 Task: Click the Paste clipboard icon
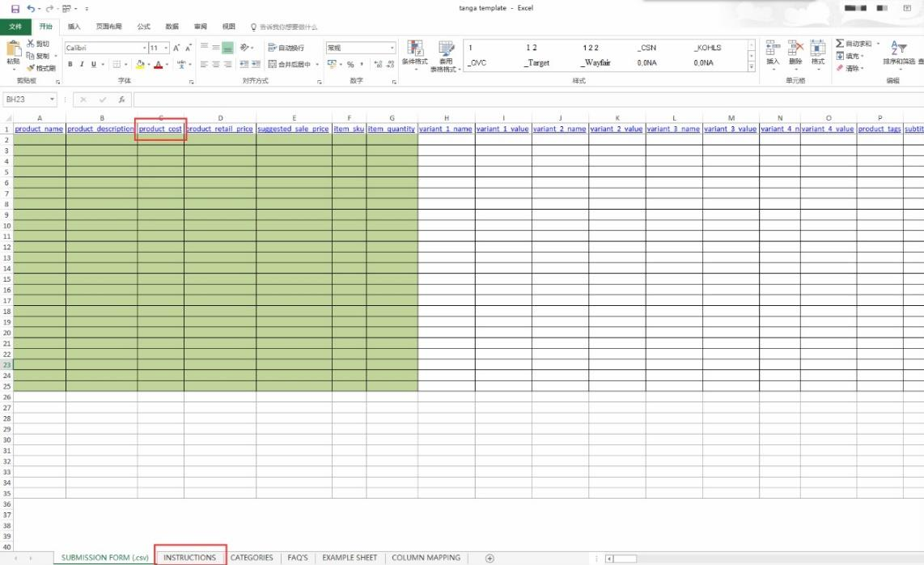pos(13,52)
